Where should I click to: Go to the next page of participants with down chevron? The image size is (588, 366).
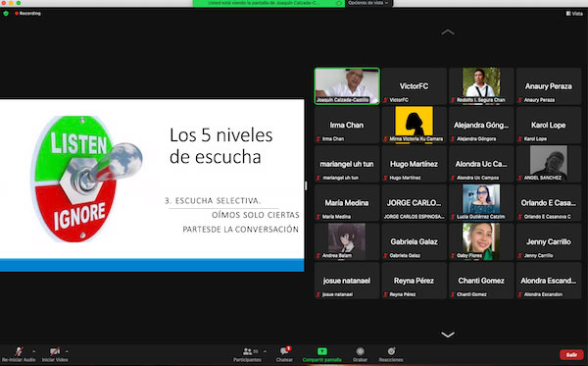(x=448, y=334)
